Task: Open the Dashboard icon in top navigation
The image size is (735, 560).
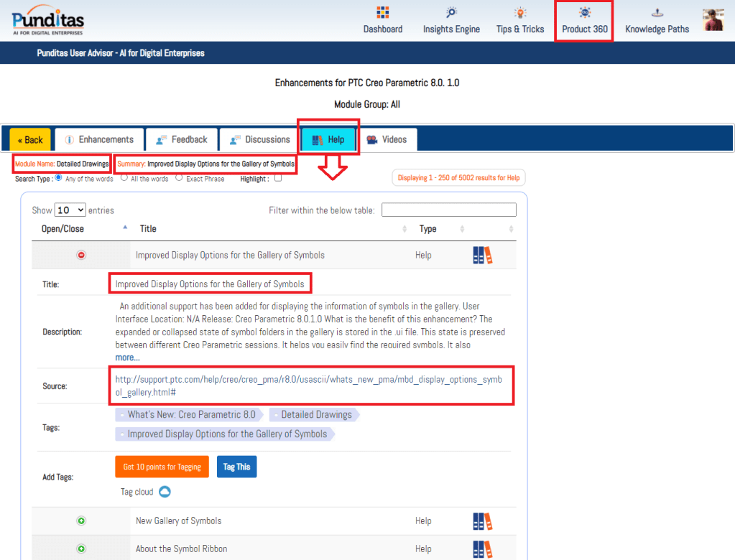Action: tap(383, 13)
